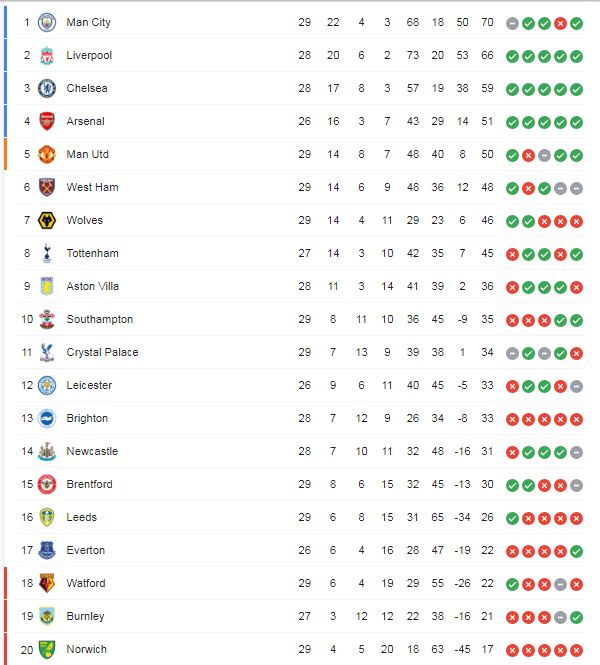Click the Southampton team name

pyautogui.click(x=99, y=319)
